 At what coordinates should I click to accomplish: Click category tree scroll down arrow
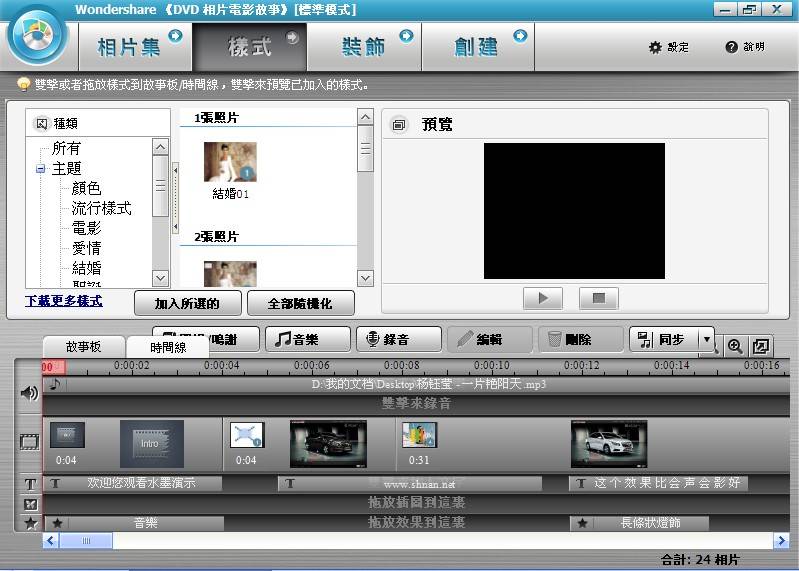pos(160,278)
